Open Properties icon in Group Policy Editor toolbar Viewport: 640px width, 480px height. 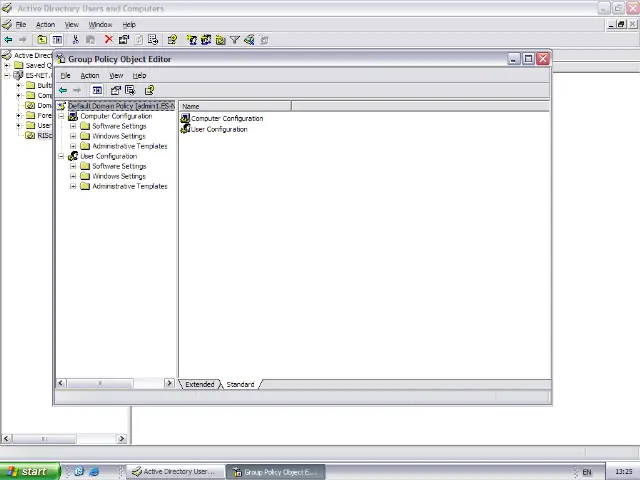coord(116,90)
